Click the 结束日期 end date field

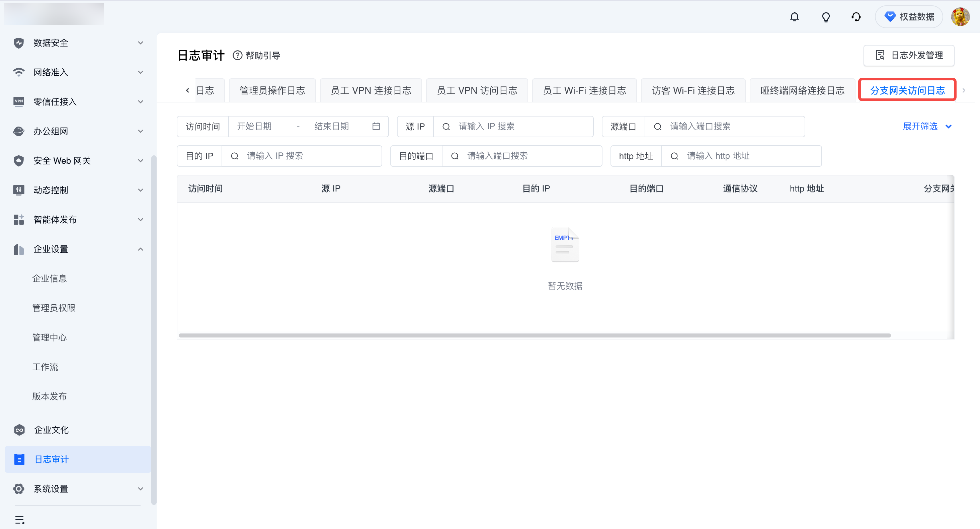(332, 126)
